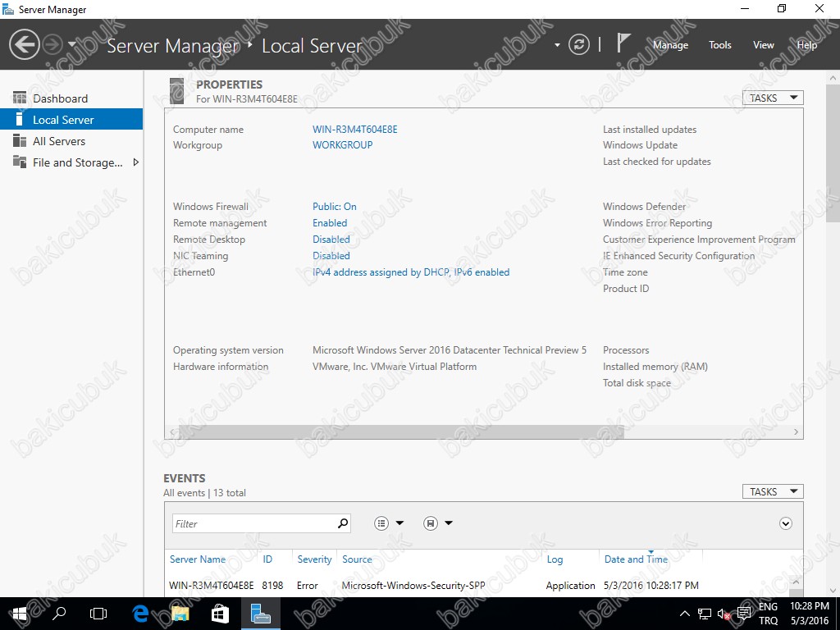This screenshot has width=840, height=630.
Task: Click the Local Server sidebar icon
Action: tap(20, 120)
